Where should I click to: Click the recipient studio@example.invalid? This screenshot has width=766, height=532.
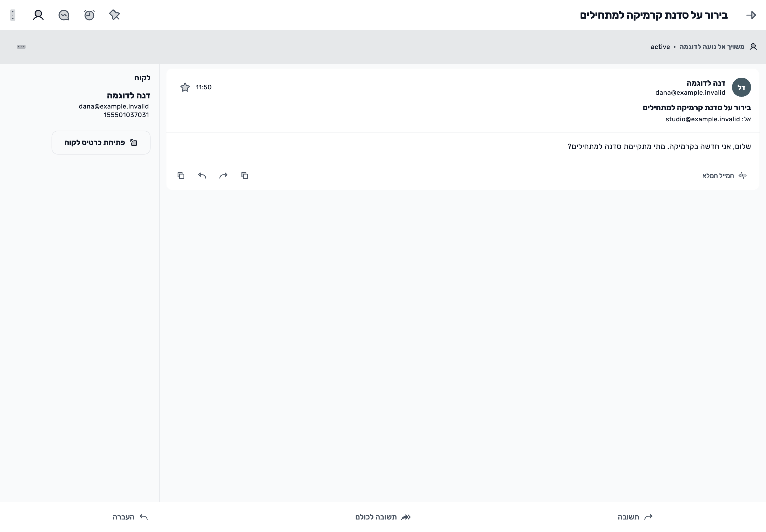click(x=702, y=119)
